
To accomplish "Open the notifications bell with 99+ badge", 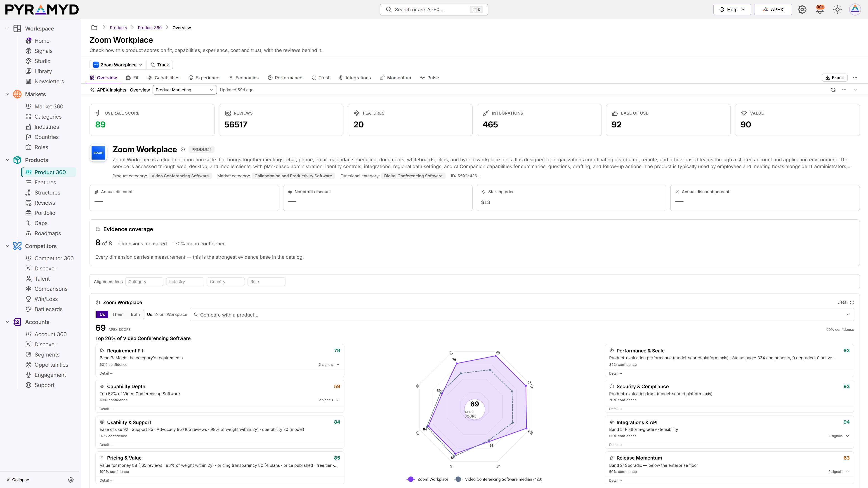I will [820, 9].
